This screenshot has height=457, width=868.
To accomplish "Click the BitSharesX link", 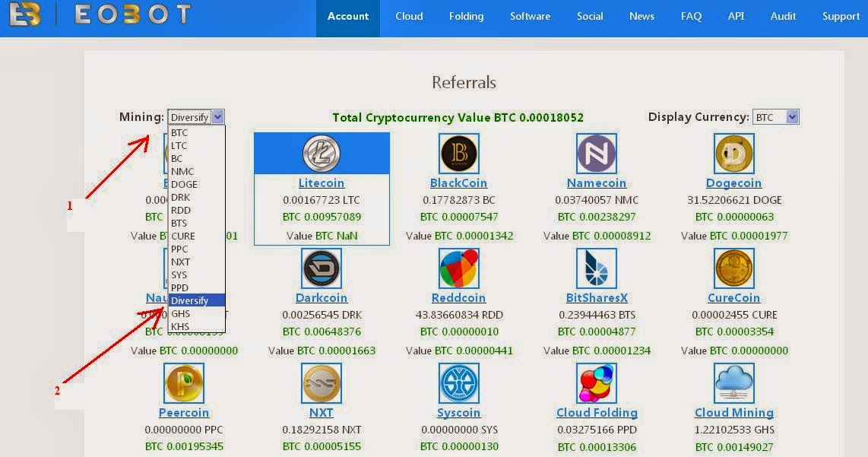I will [x=596, y=298].
